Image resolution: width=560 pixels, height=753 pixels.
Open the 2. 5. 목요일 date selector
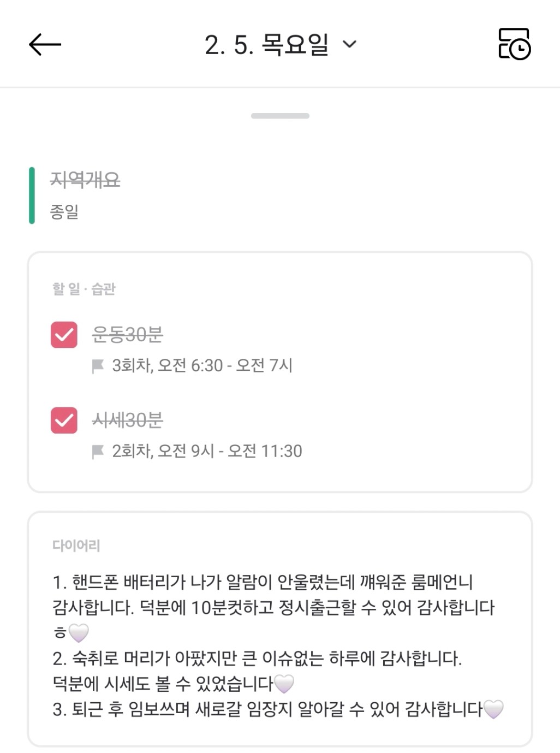point(266,44)
